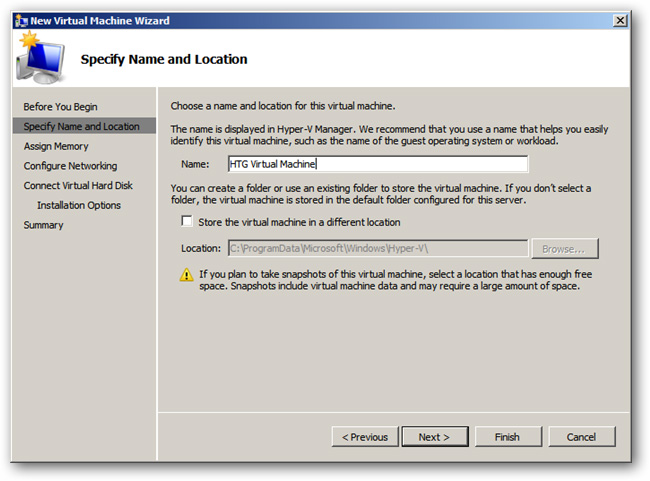650x481 pixels.
Task: Enable Store the virtual machine in a different location
Action: coord(187,221)
